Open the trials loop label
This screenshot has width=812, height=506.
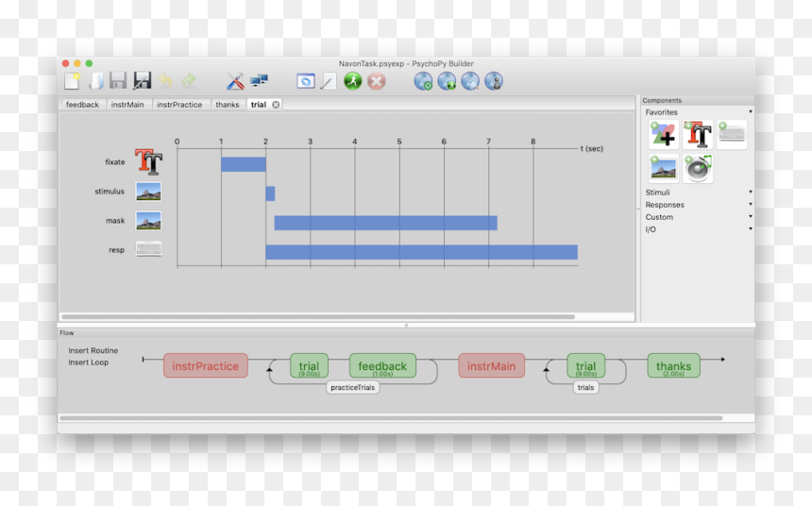585,387
